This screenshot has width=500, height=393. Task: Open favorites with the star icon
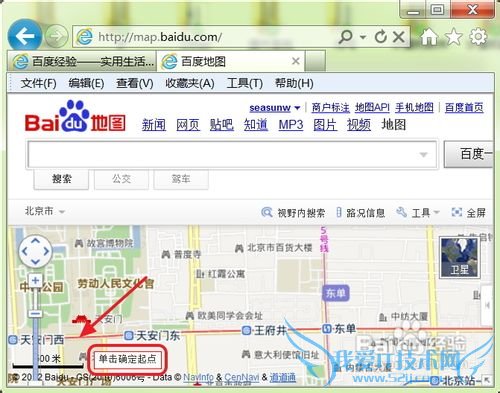454,36
